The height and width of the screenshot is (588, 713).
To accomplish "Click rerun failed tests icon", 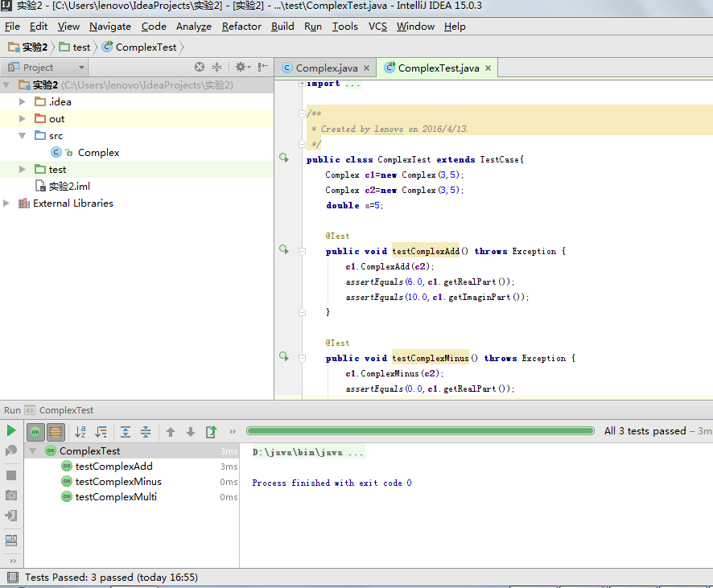I will tap(11, 450).
